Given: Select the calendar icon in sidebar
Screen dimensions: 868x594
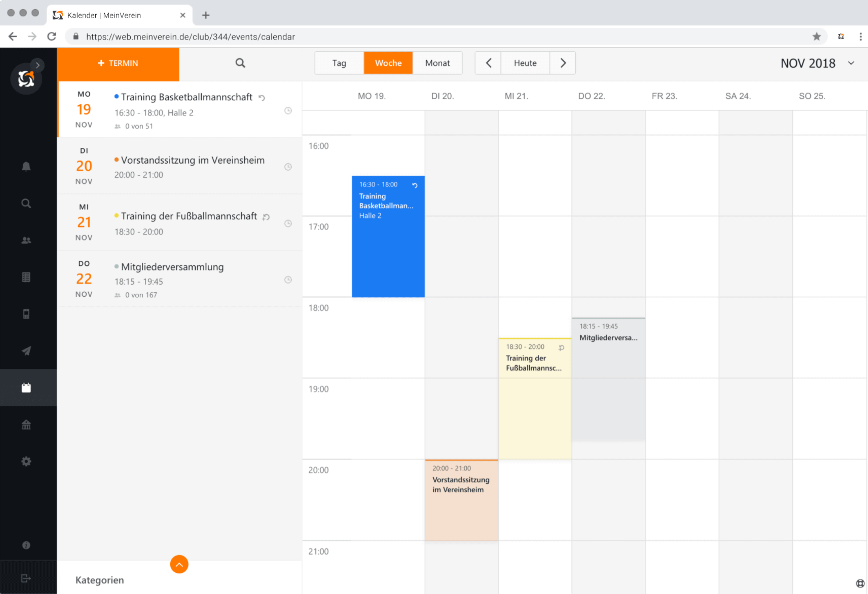Looking at the screenshot, I should 26,388.
